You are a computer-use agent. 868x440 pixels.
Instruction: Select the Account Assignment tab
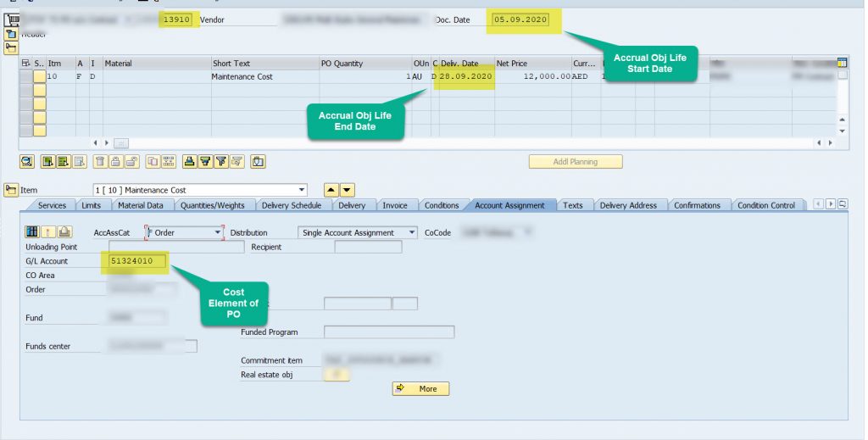coord(509,205)
